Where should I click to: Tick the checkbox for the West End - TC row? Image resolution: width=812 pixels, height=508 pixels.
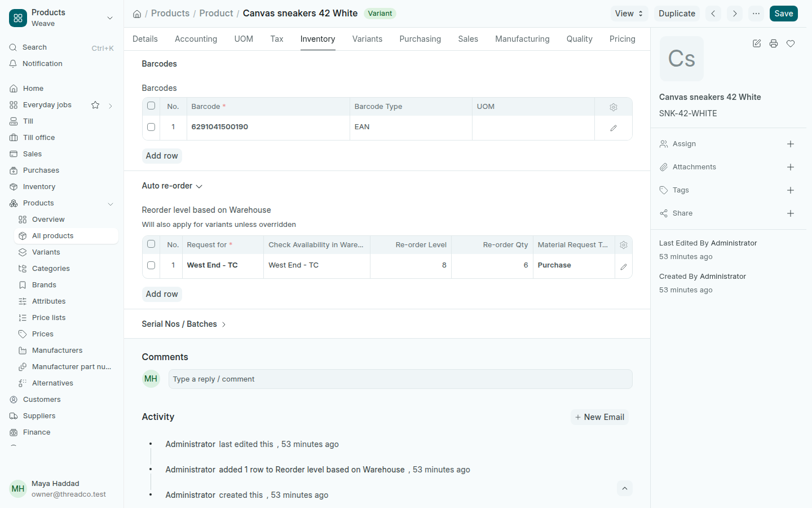(151, 265)
